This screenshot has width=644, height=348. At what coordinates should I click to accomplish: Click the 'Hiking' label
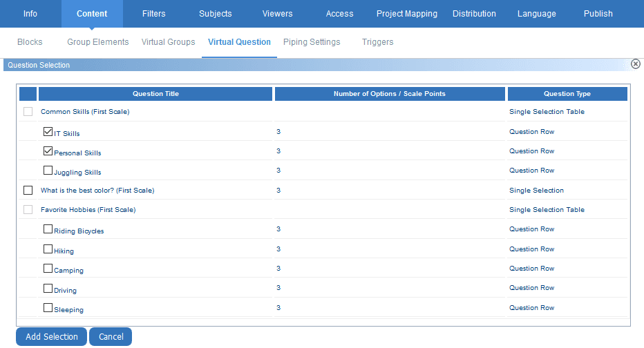(x=64, y=251)
